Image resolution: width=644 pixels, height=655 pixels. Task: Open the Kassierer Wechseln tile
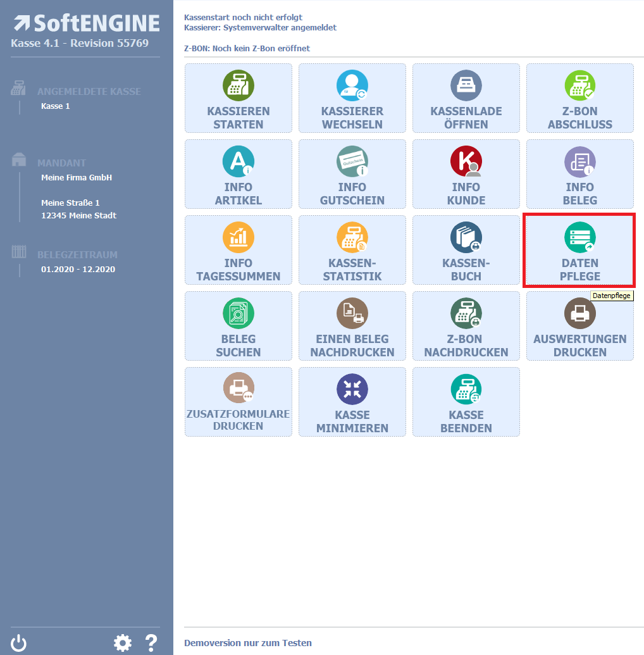pyautogui.click(x=352, y=98)
